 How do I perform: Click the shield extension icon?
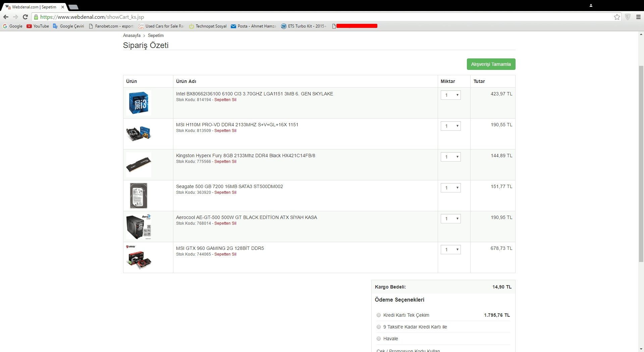[x=628, y=17]
